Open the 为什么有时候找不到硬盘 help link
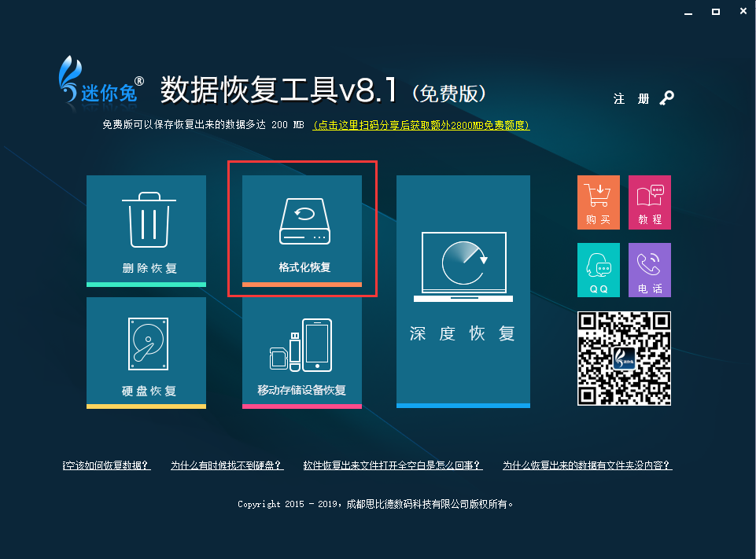The width and height of the screenshot is (756, 559). pos(227,465)
